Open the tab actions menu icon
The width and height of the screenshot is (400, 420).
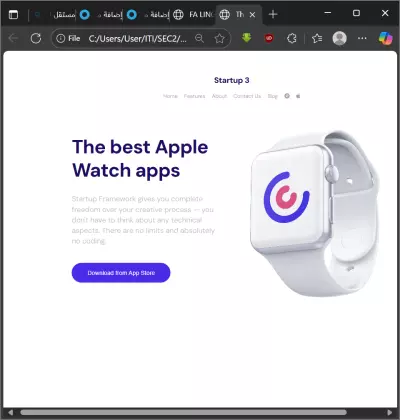[x=13, y=15]
